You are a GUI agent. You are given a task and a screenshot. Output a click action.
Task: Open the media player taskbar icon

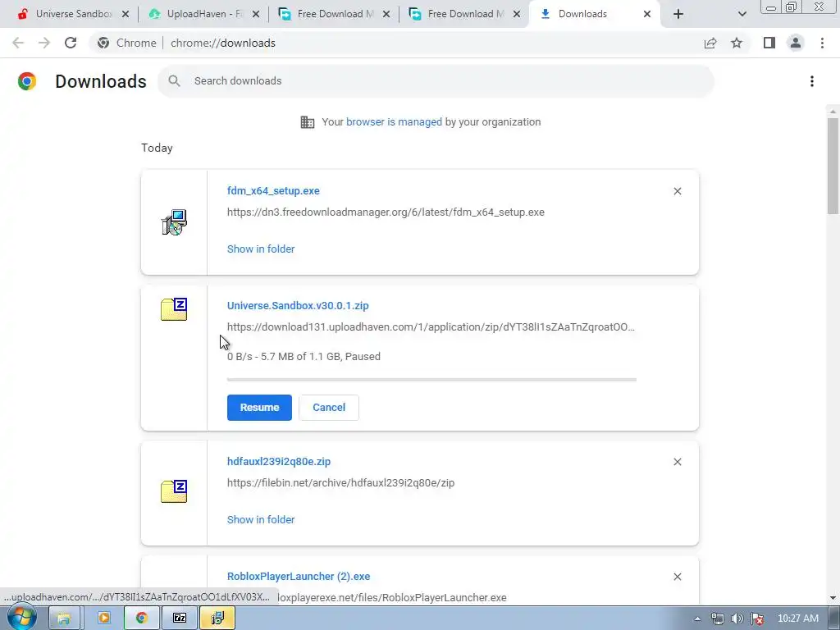coord(103,619)
